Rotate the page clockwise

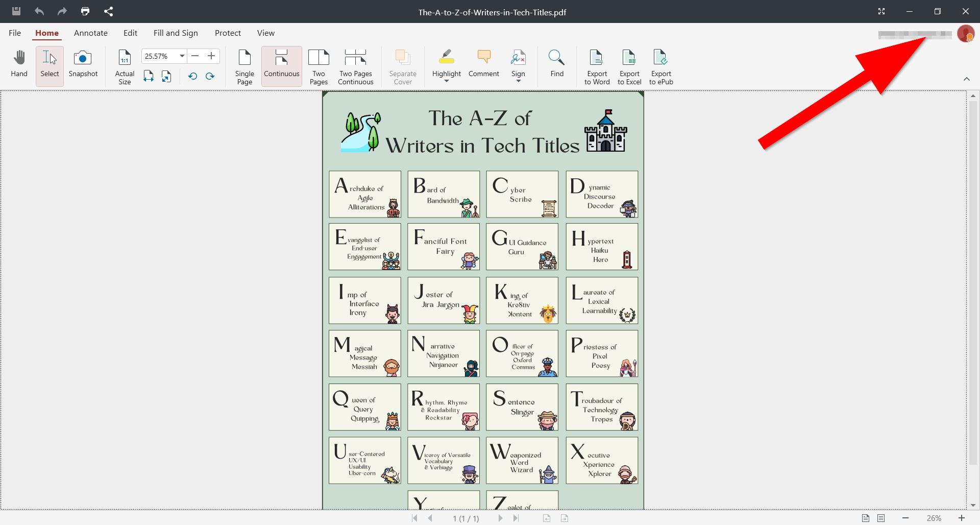coord(210,77)
